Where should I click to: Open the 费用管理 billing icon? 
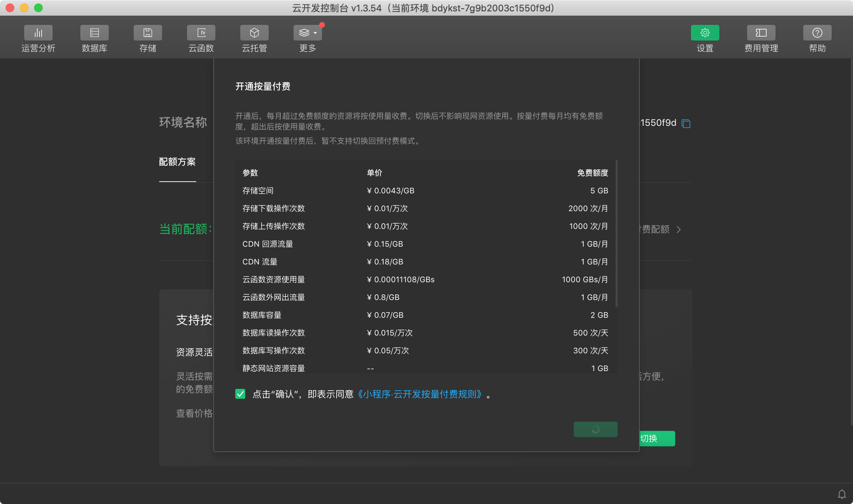(x=761, y=33)
